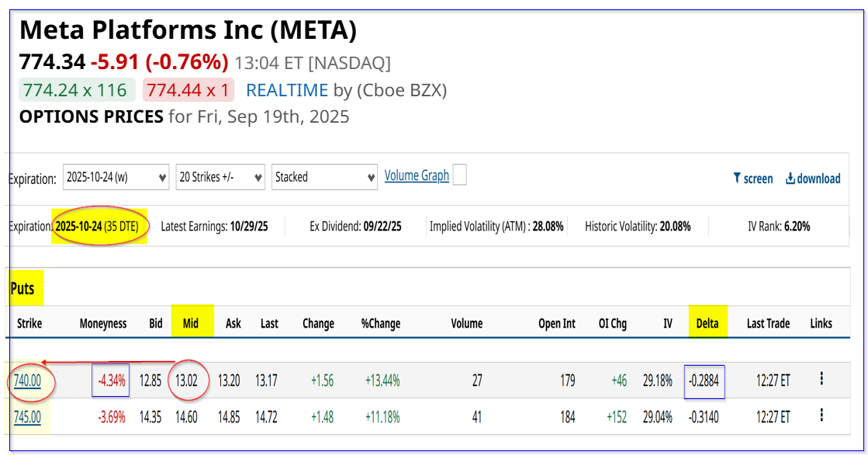The image size is (868, 455).
Task: Open the Expiration date dropdown 2025-10-24 (w)
Action: point(116,177)
